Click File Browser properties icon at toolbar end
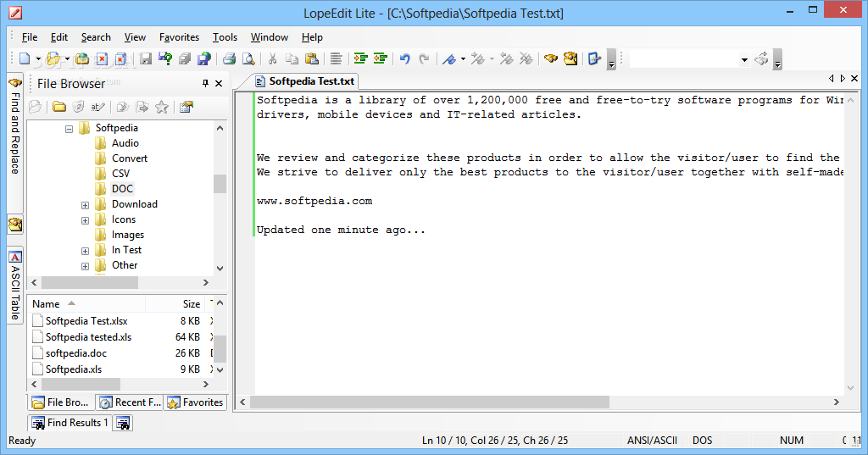The height and width of the screenshot is (455, 868). click(186, 107)
